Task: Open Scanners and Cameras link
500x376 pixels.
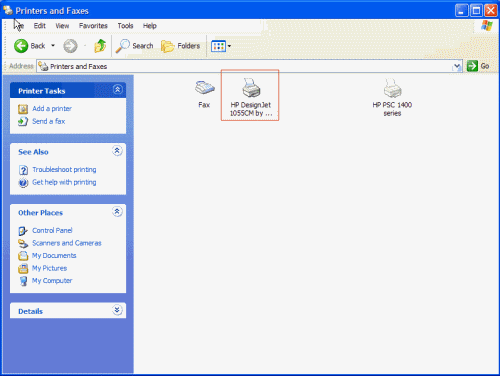Action: click(67, 243)
